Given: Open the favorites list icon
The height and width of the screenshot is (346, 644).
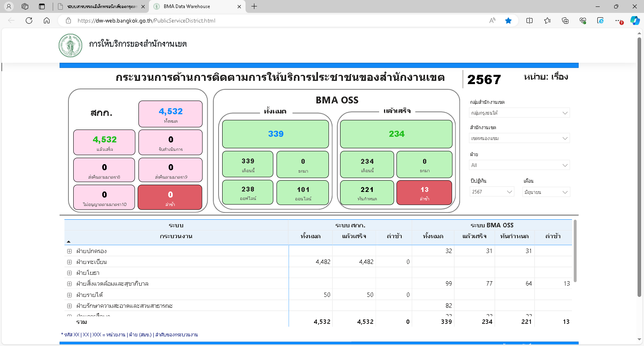Looking at the screenshot, I should 547,21.
